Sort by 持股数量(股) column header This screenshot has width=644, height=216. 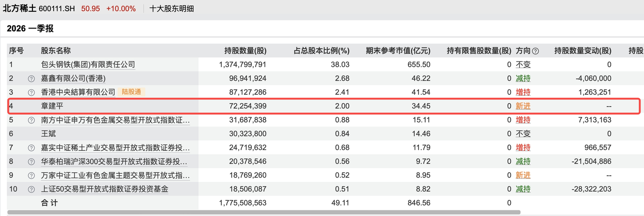pos(245,51)
